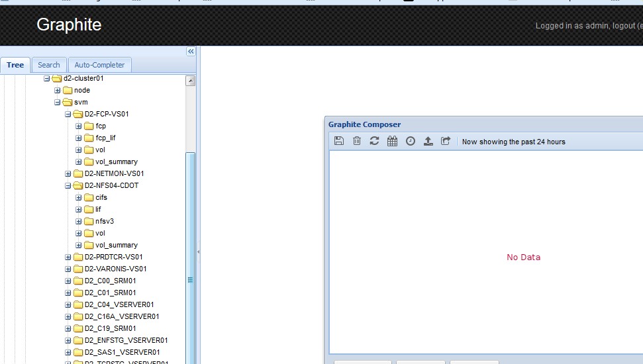Click the Graphite logo title
Image resolution: width=643 pixels, height=364 pixels.
click(x=69, y=24)
